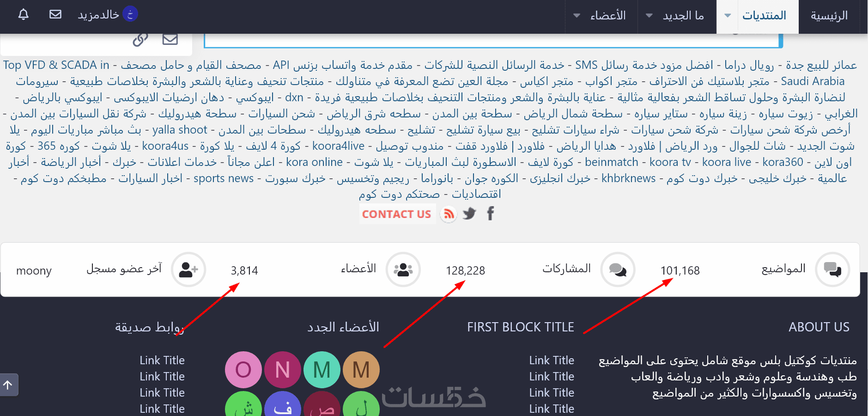Open the بانوراما link

point(437,178)
